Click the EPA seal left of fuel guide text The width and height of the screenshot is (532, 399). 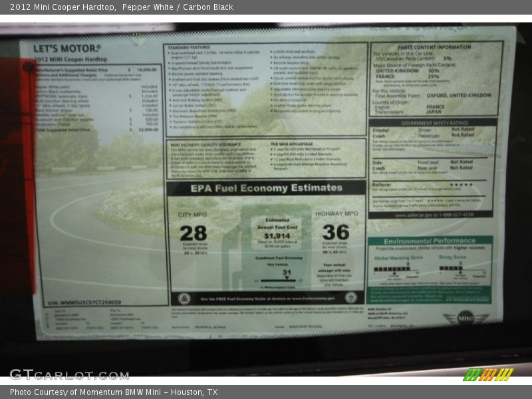click(x=184, y=299)
